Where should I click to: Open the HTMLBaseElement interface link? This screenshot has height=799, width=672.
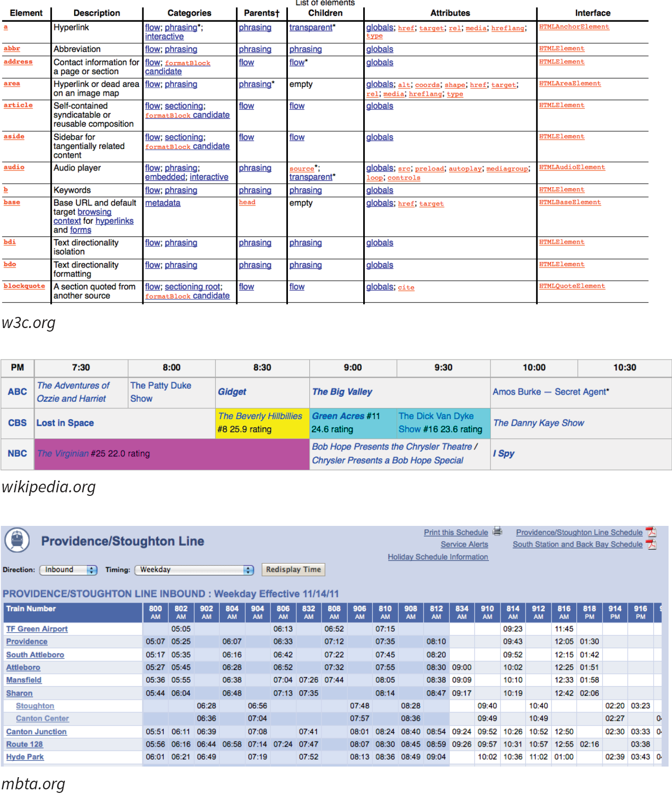570,202
